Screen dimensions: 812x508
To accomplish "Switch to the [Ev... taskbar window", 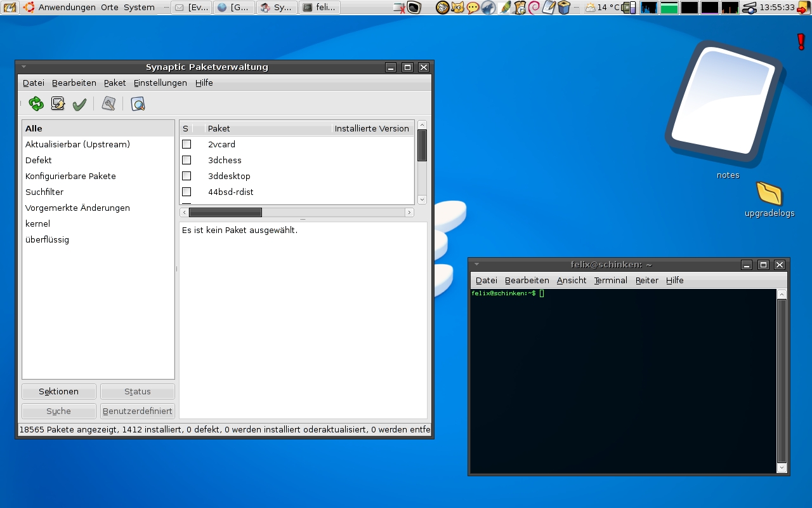I will (x=192, y=8).
